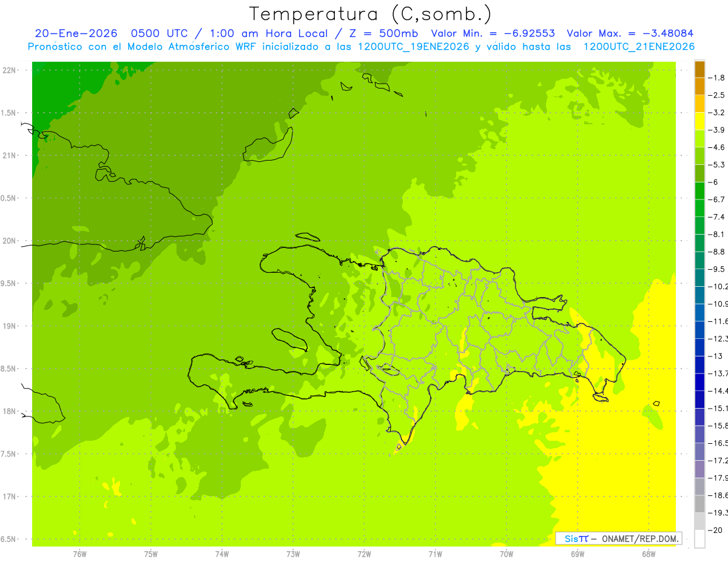The width and height of the screenshot is (728, 562).
Task: Click the '17N' latitude label
Action: coord(10,497)
